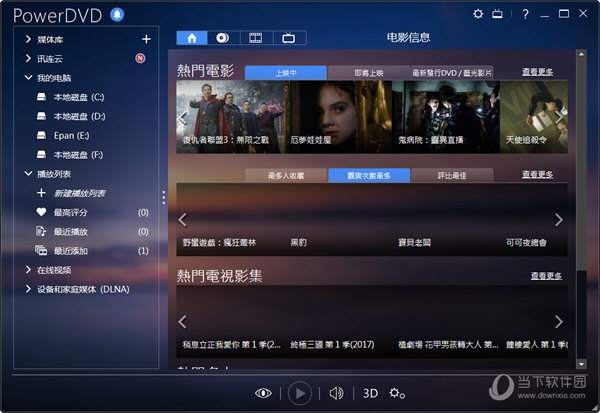The width and height of the screenshot is (600, 413).
Task: Add media with the plus icon beside 媒体库
Action: pos(146,39)
